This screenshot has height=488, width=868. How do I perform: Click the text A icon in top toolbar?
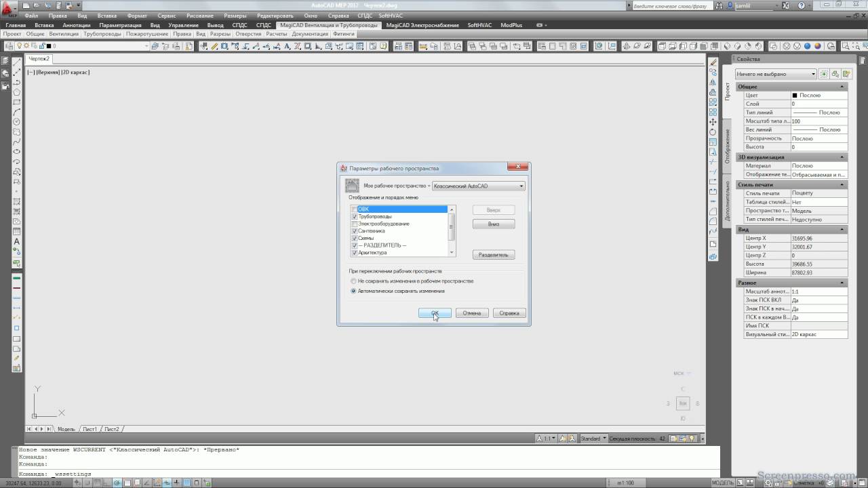pyautogui.click(x=288, y=46)
